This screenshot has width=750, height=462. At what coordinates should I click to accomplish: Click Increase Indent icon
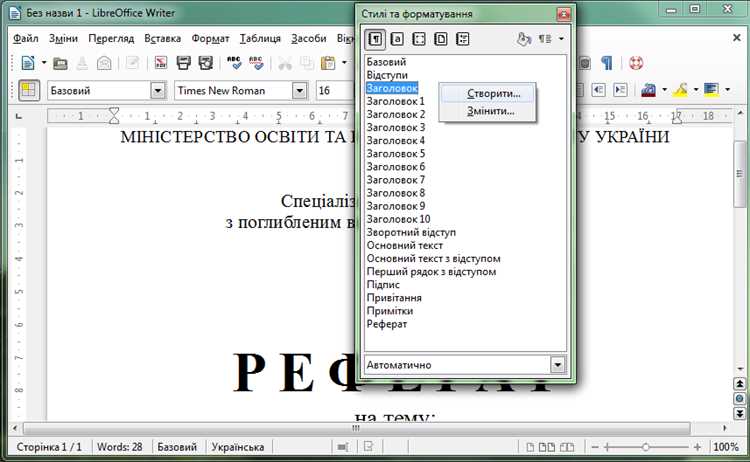pyautogui.click(x=620, y=90)
